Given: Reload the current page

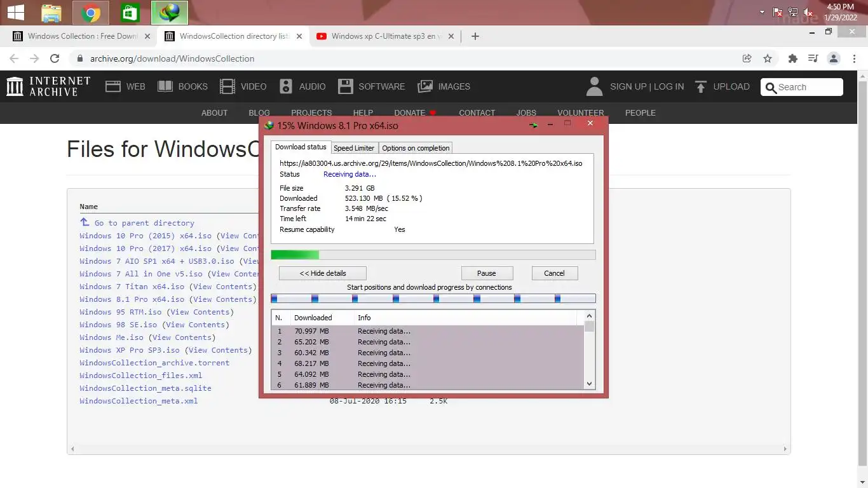Looking at the screenshot, I should (55, 58).
